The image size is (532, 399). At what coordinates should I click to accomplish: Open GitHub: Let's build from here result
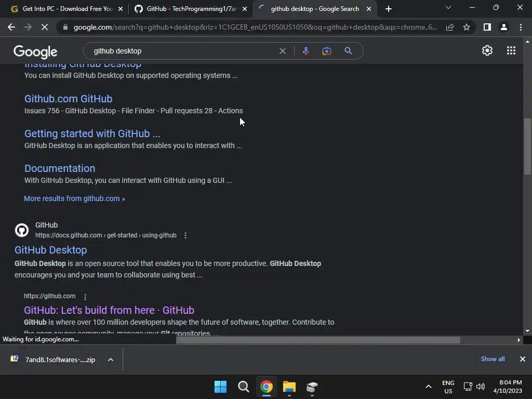[109, 310]
